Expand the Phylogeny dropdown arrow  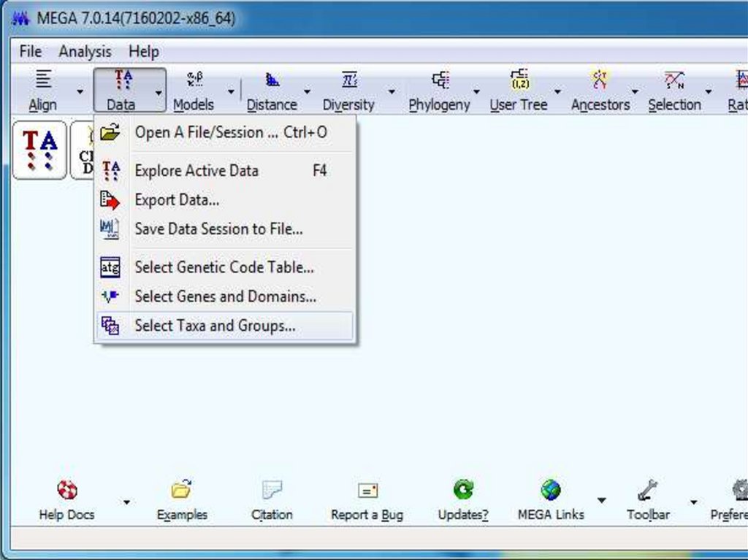coord(476,91)
